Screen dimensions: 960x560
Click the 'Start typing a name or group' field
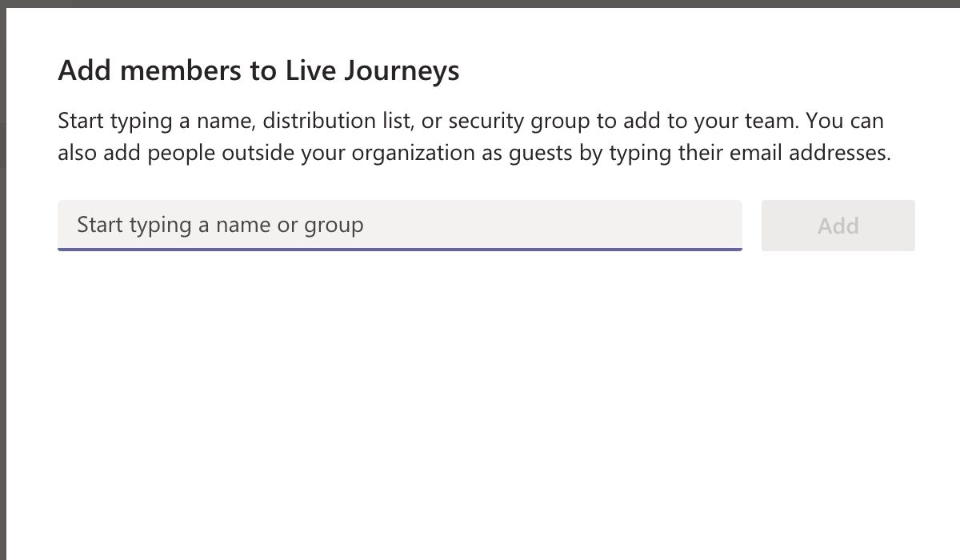click(x=399, y=225)
